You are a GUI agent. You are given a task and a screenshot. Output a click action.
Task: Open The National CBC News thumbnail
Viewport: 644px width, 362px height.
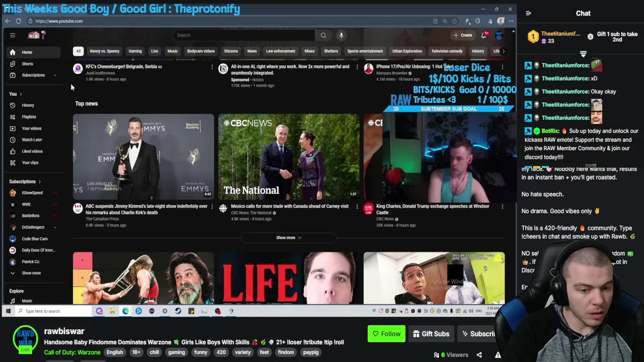click(289, 157)
